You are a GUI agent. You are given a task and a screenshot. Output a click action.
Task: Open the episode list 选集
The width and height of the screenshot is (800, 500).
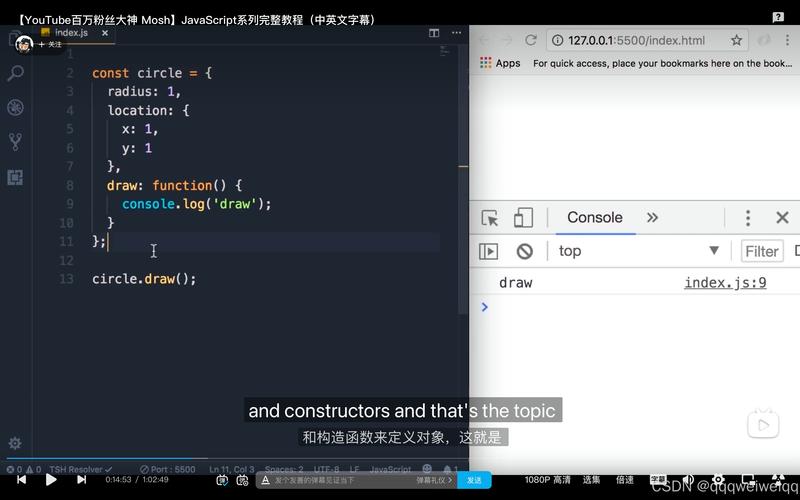click(591, 480)
